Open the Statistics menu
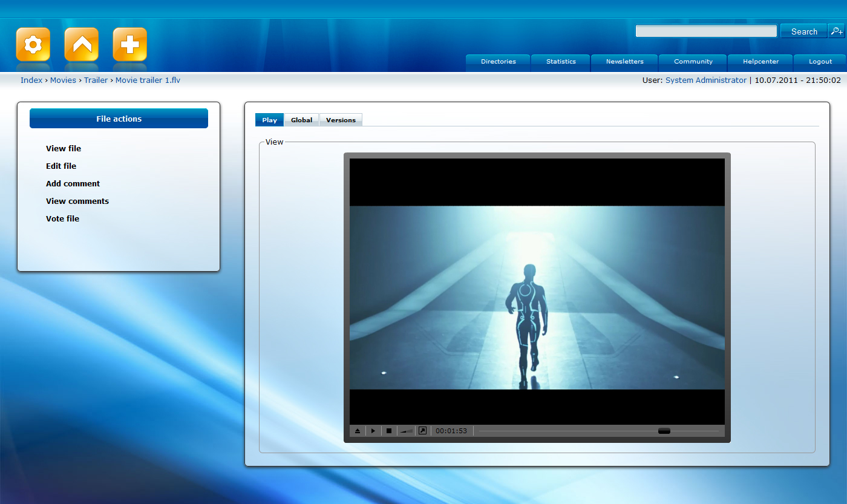The width and height of the screenshot is (847, 504). point(561,62)
